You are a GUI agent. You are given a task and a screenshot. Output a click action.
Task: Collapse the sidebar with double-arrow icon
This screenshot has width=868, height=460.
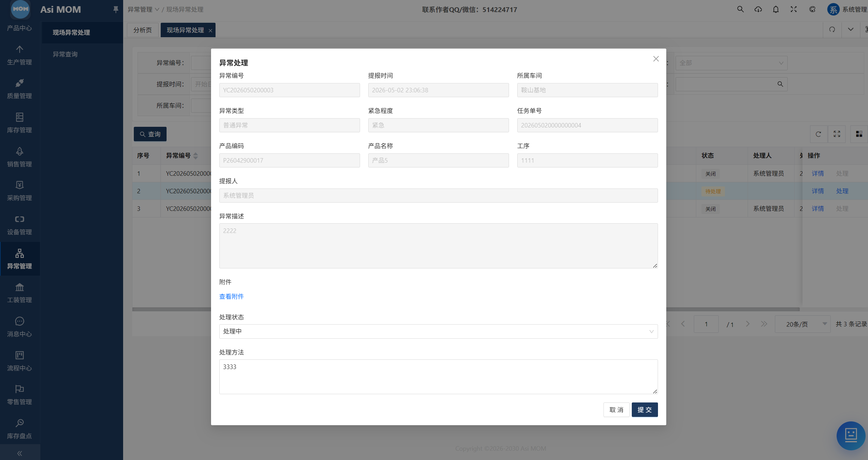pos(20,453)
